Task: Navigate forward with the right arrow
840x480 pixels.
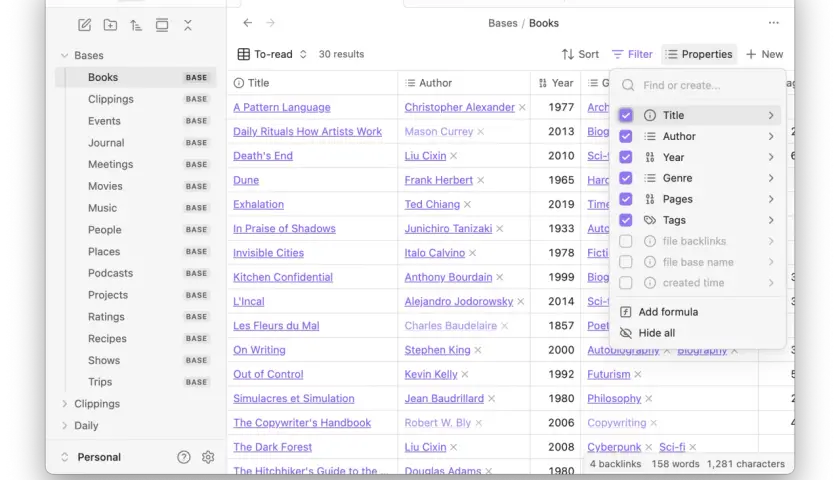Action: click(x=271, y=22)
